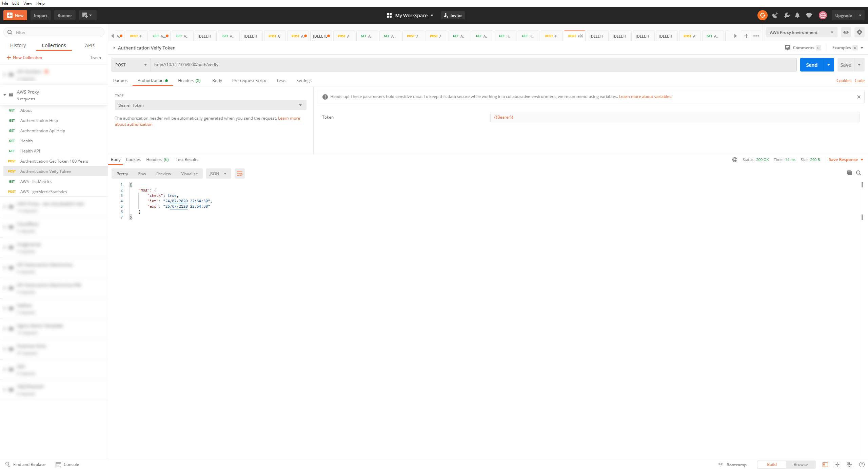Open the Console from the status bar

[x=67, y=464]
